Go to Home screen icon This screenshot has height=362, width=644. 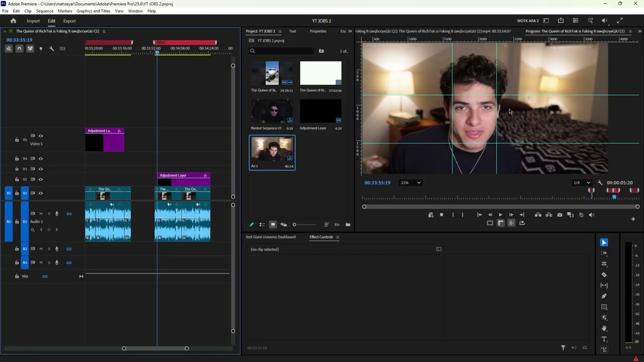[14, 21]
